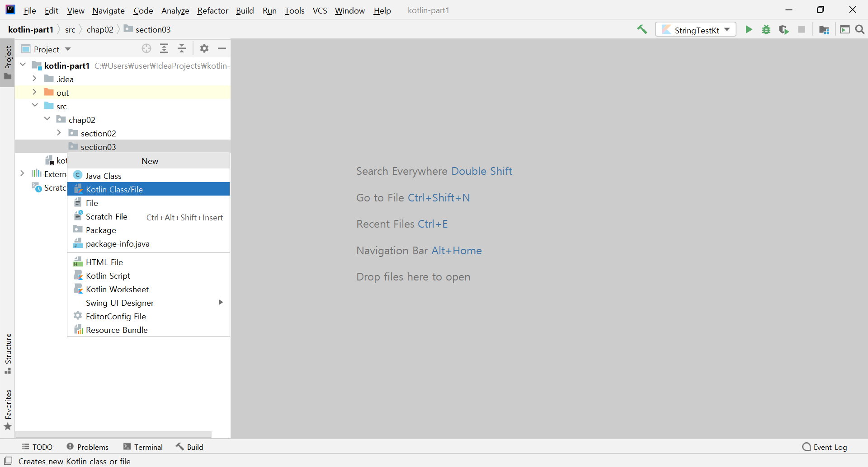Viewport: 868px width, 467px height.
Task: Hide the Project panel with minus icon
Action: pos(222,49)
